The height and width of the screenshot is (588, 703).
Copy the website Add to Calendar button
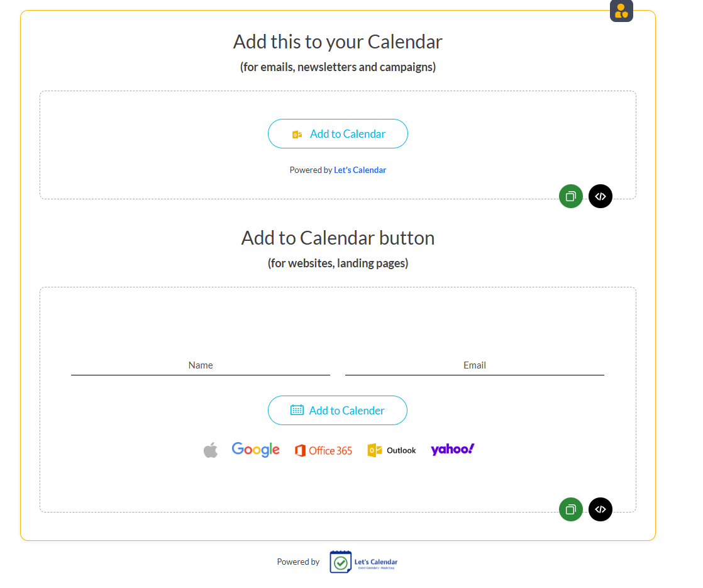(x=571, y=509)
